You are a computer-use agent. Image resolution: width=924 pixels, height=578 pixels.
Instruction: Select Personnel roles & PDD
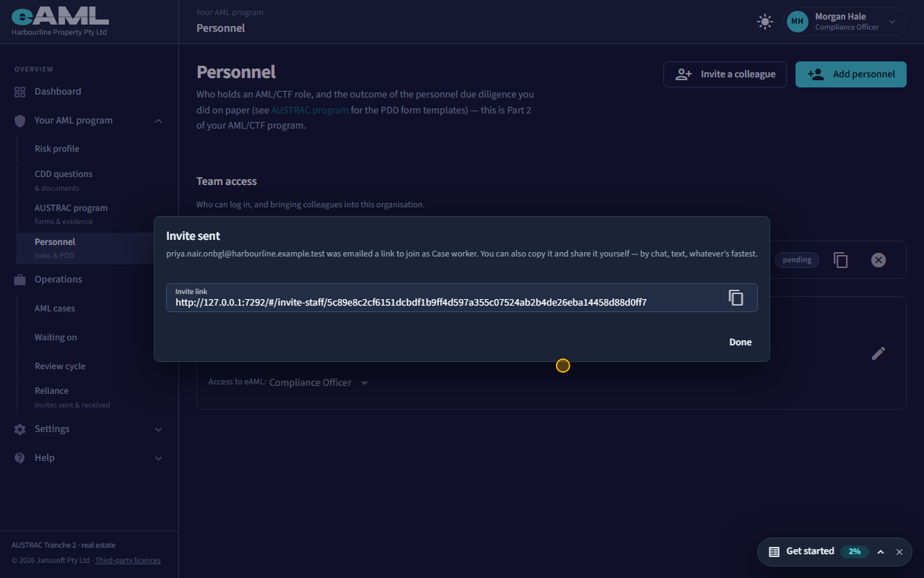tap(97, 248)
